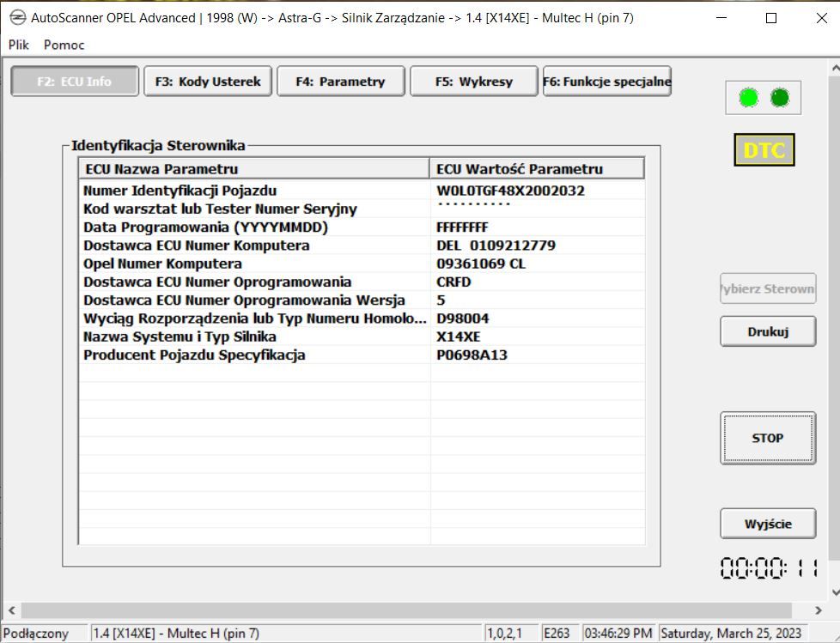Select value FFFFFFFF
The image size is (840, 643).
[x=462, y=227]
